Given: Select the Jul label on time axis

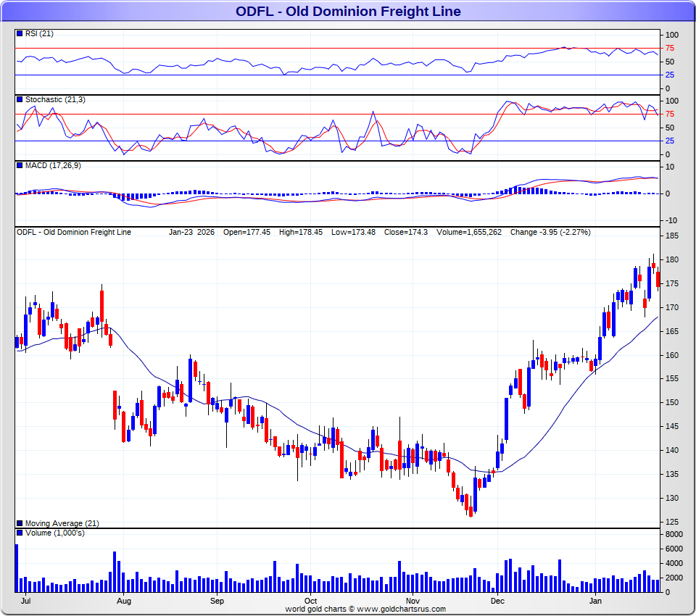Looking at the screenshot, I should click(x=25, y=602).
